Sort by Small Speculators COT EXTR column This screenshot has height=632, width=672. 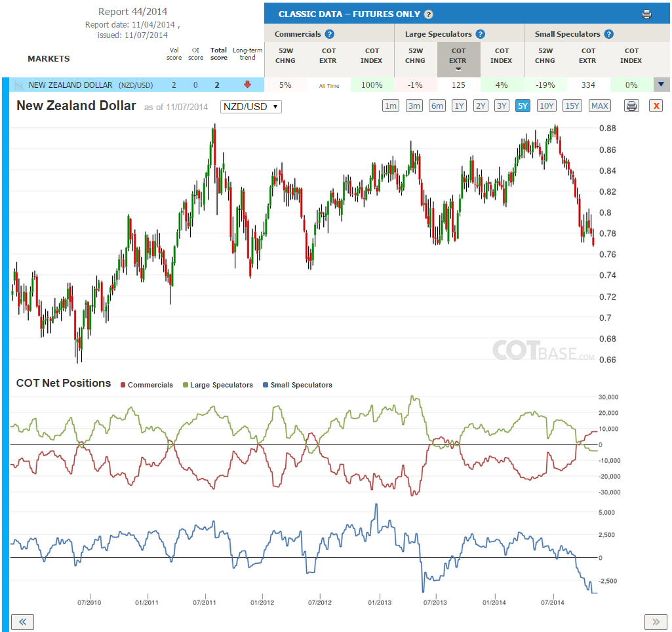588,56
